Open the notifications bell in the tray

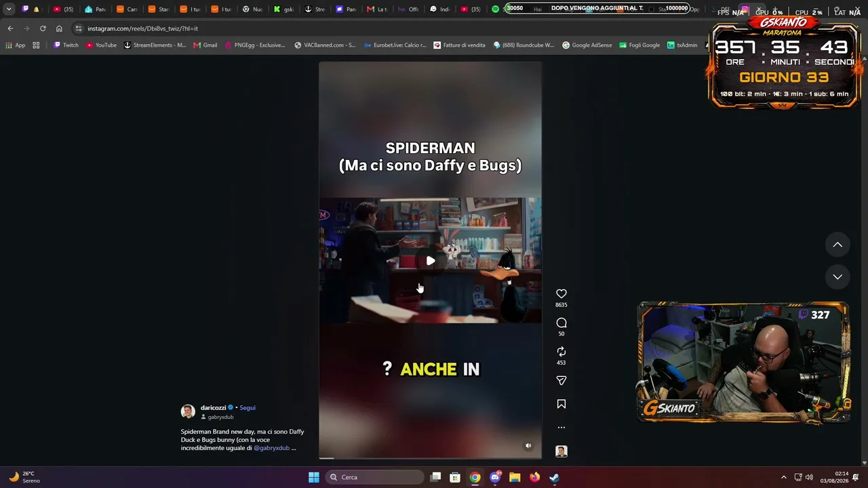[x=856, y=477]
